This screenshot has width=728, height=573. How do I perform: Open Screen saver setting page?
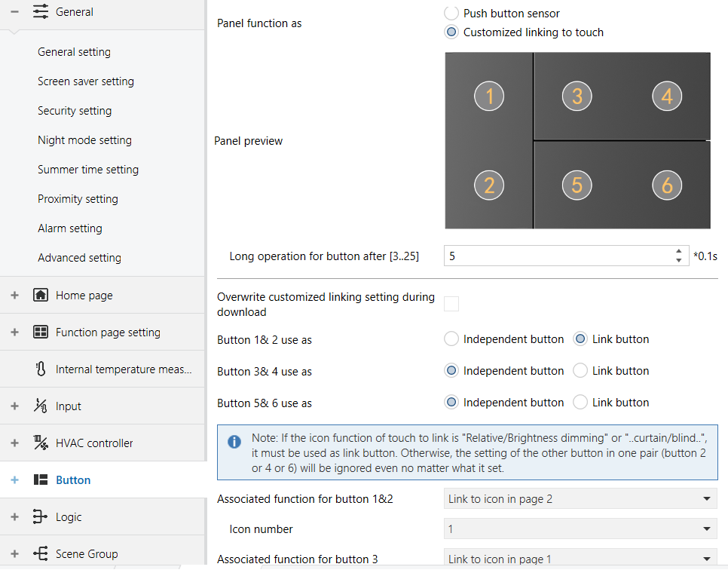pos(86,81)
